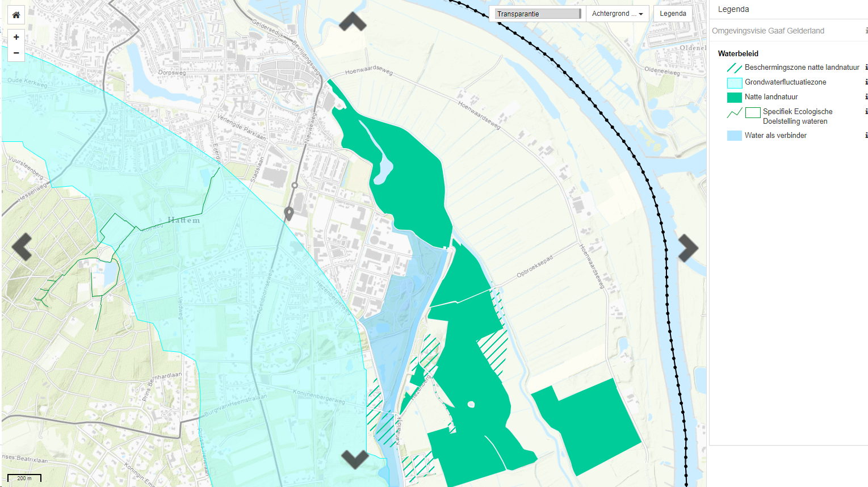Click the green zigzag line legend symbol
The width and height of the screenshot is (868, 487).
coord(735,113)
